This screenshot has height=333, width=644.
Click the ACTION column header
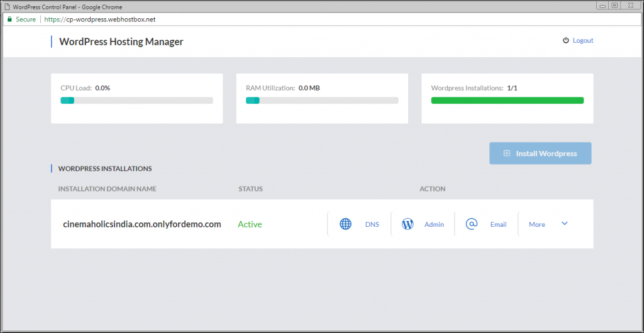click(433, 189)
